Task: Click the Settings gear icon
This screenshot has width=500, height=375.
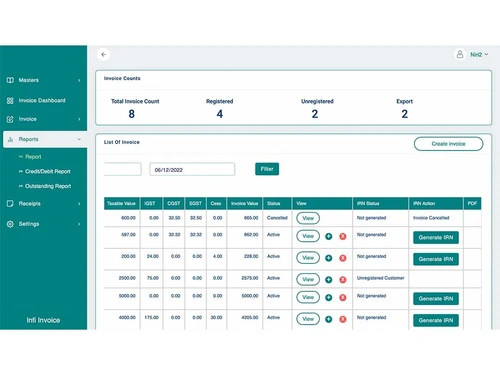Action: (10, 224)
